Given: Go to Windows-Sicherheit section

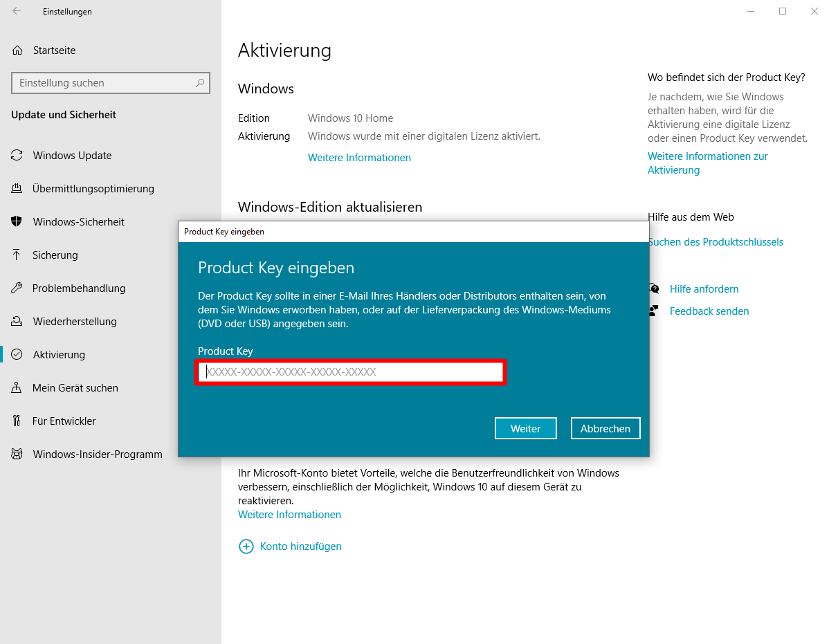Looking at the screenshot, I should tap(78, 222).
